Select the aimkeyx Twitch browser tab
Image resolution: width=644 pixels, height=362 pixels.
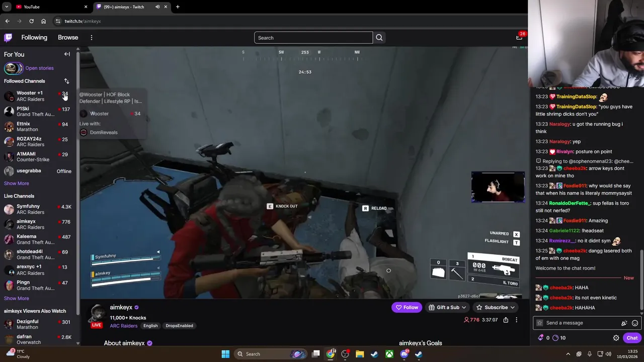132,7
